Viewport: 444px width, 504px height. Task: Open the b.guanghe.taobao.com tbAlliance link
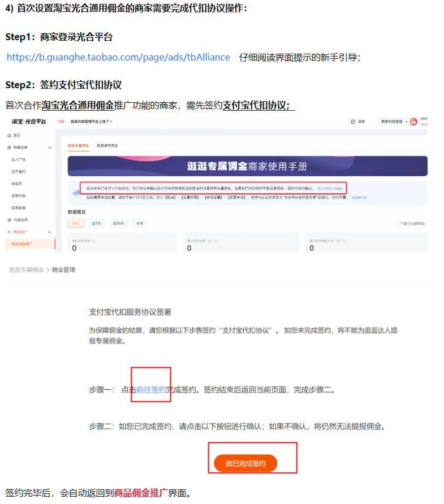[x=118, y=57]
